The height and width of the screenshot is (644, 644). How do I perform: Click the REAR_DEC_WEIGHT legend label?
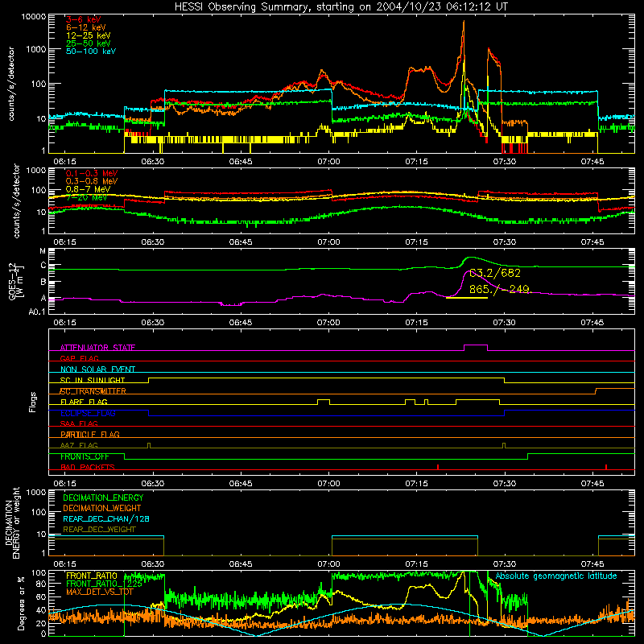99,530
